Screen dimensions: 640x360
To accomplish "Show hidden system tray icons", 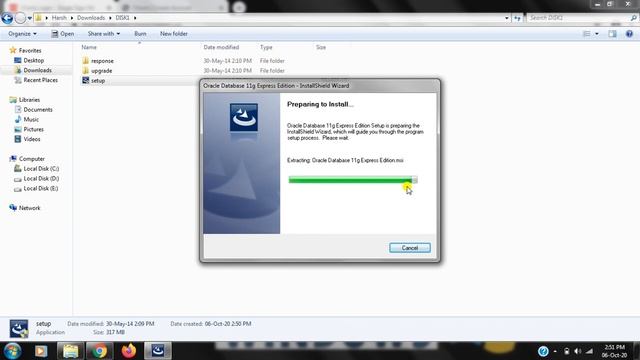I will (555, 351).
